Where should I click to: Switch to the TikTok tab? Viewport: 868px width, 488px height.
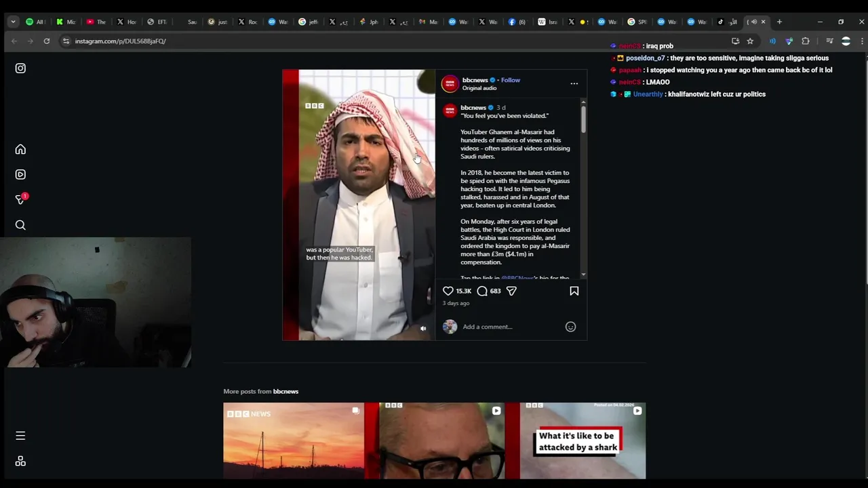pos(728,22)
